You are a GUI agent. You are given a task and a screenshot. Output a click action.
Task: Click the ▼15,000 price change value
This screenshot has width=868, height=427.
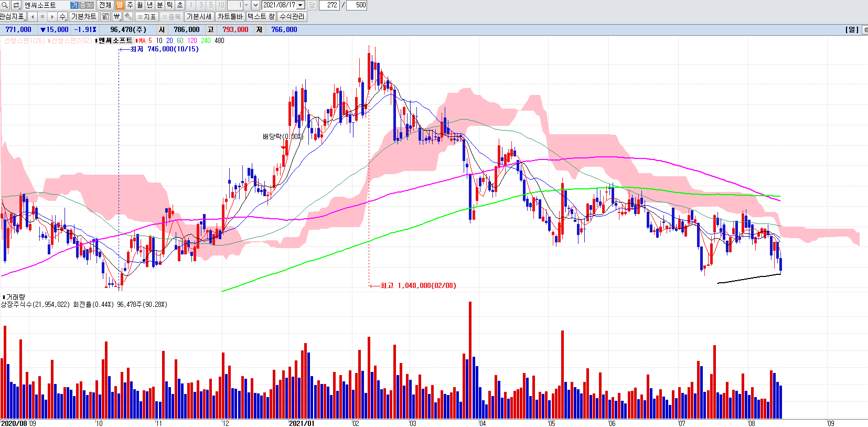(x=55, y=30)
